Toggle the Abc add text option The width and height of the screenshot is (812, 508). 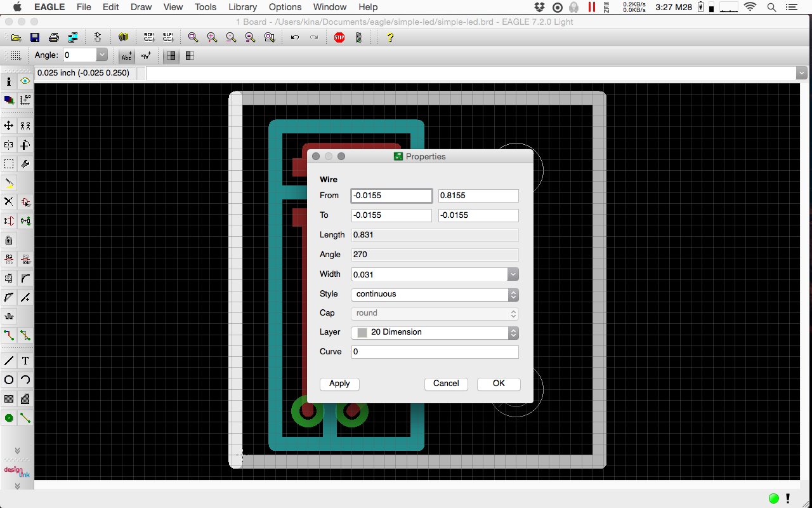tap(127, 56)
